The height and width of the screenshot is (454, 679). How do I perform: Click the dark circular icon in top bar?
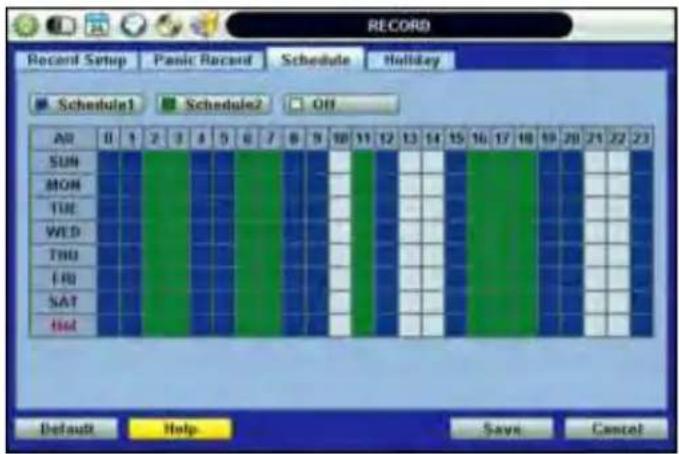click(x=133, y=25)
